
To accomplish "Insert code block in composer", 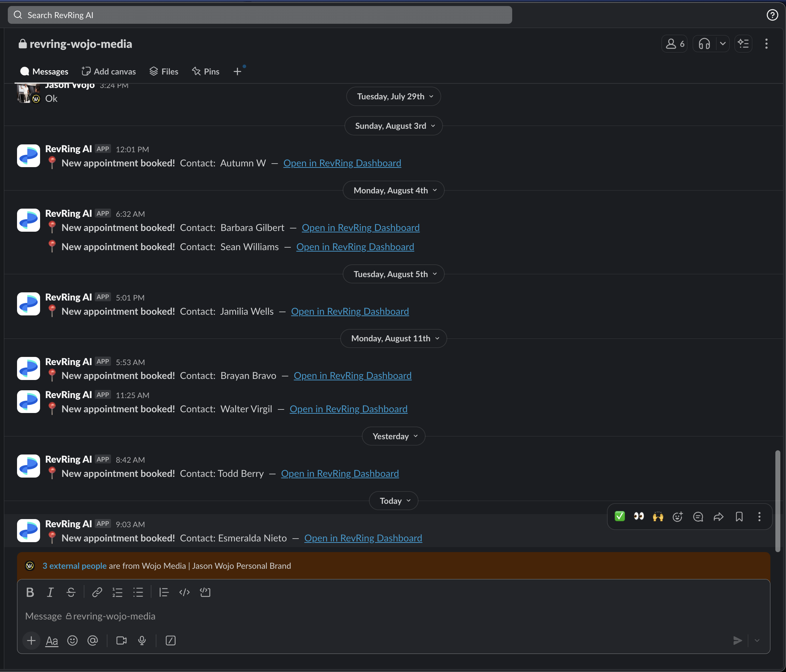I will (x=205, y=592).
